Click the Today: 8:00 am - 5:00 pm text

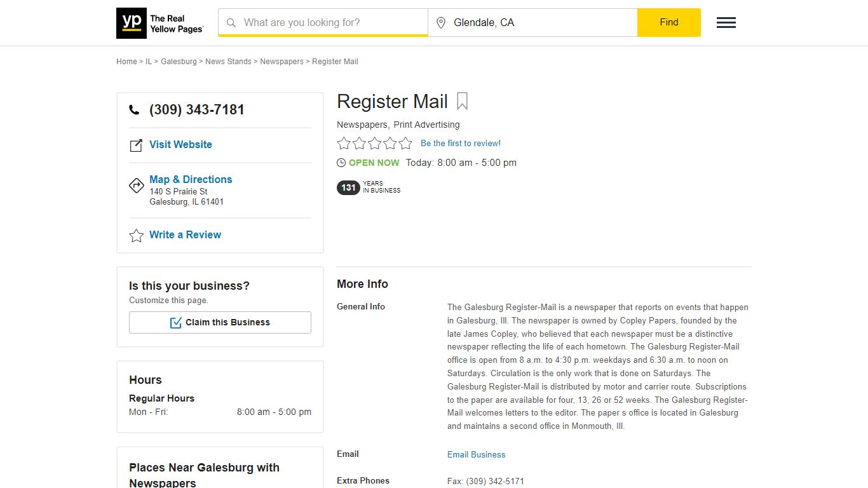pos(461,163)
